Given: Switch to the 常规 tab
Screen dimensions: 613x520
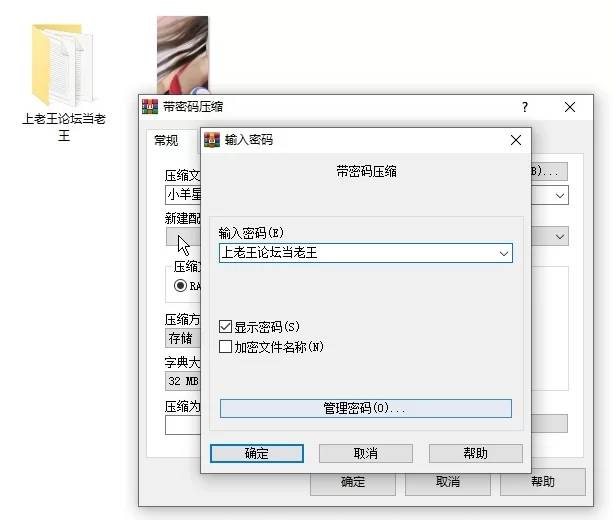Looking at the screenshot, I should tap(166, 140).
